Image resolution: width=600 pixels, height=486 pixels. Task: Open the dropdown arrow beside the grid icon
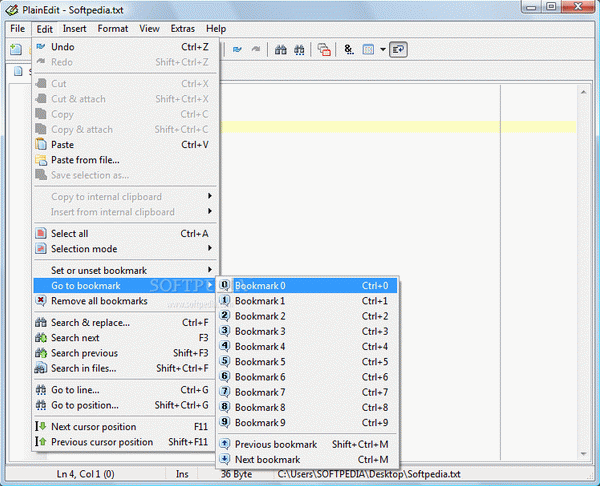pyautogui.click(x=383, y=49)
